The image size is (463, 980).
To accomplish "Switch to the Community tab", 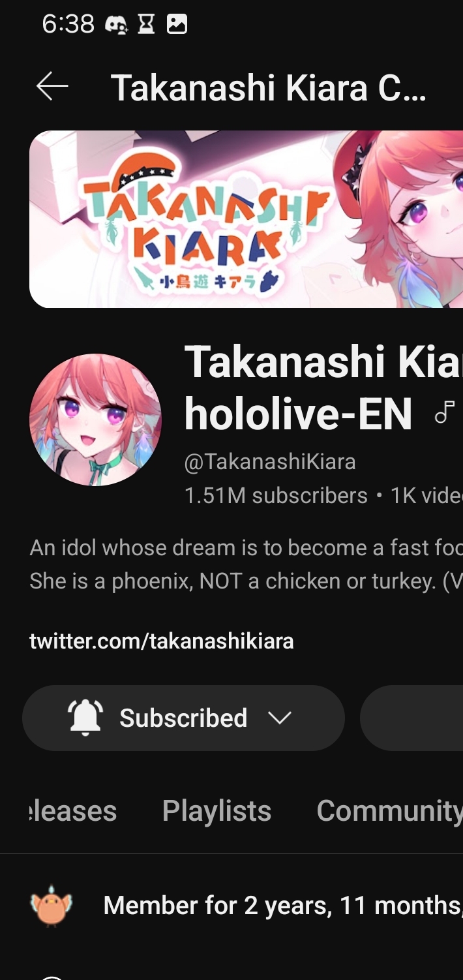I will [389, 811].
